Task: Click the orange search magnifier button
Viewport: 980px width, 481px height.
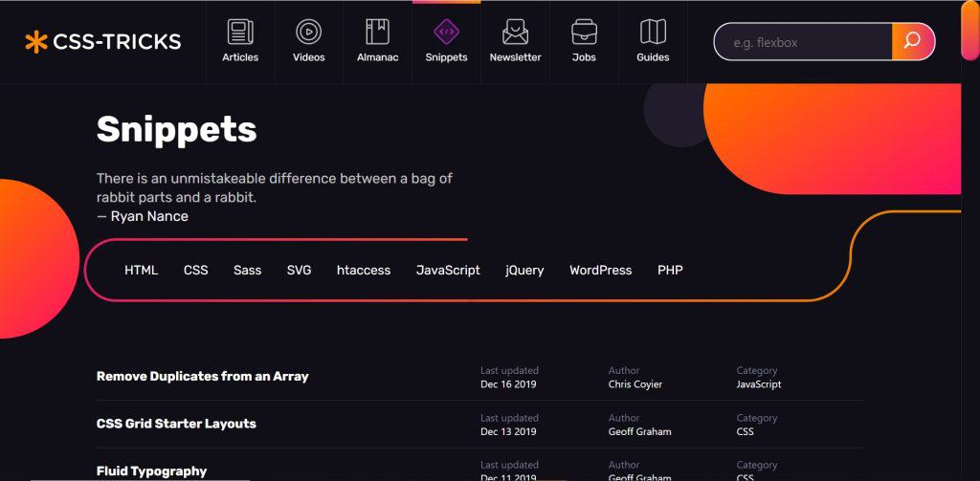Action: [912, 42]
